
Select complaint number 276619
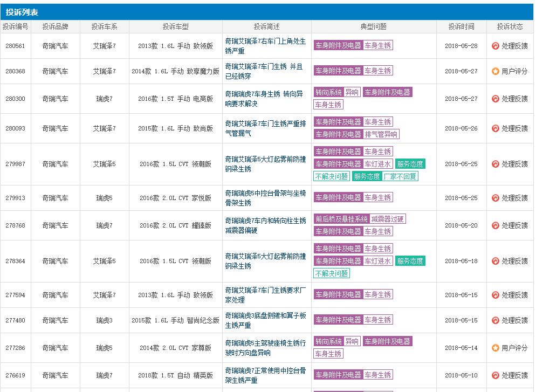point(16,375)
